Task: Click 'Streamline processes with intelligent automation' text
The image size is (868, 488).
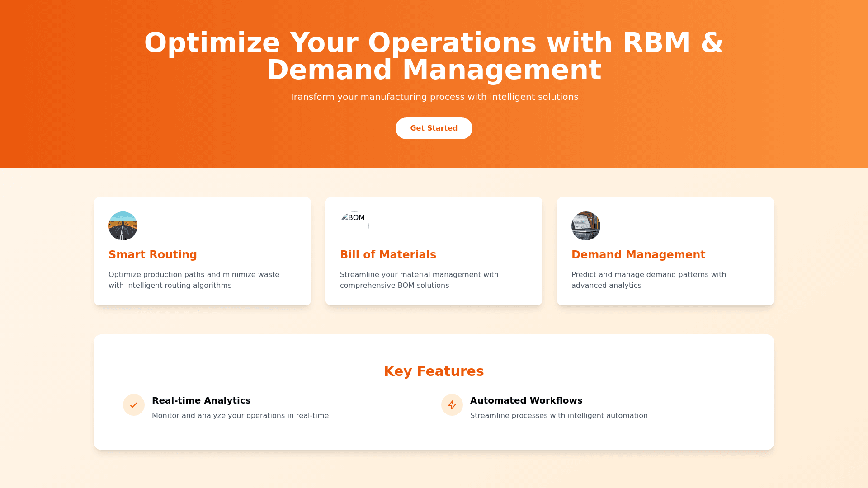Action: tap(559, 416)
